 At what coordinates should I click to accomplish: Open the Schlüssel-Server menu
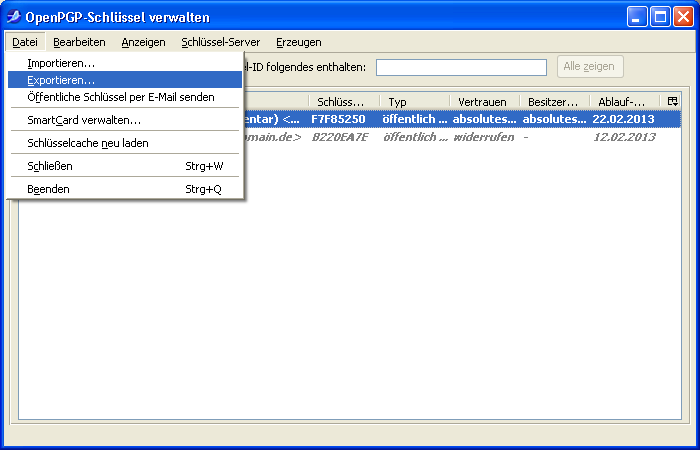tap(220, 42)
